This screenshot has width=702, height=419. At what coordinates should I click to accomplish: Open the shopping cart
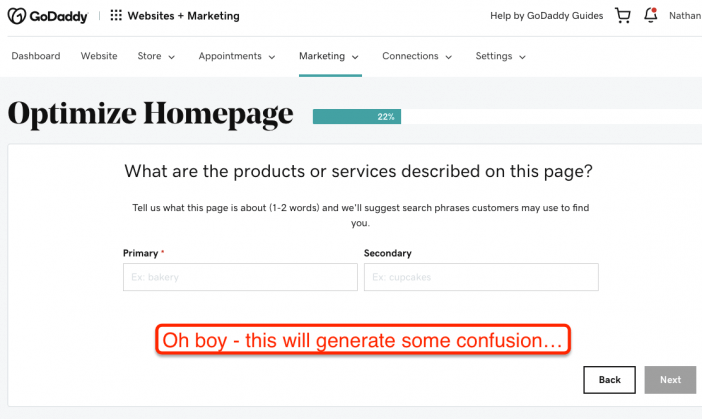point(623,16)
